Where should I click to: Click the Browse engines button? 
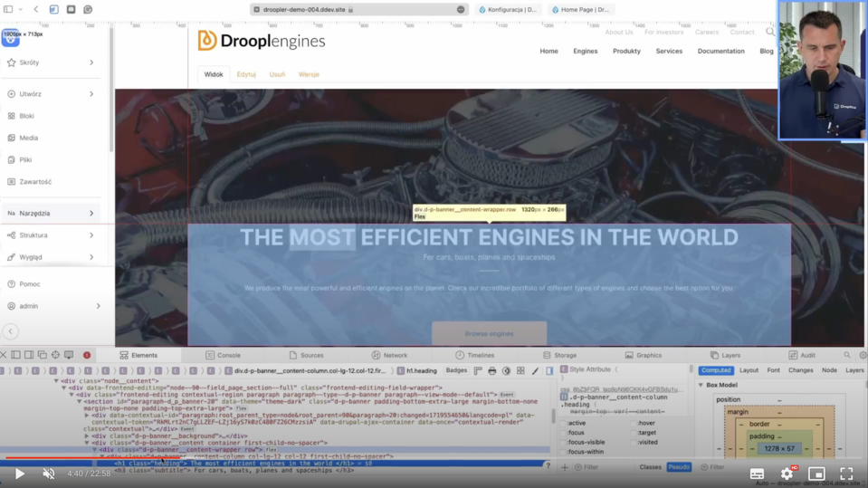click(x=490, y=333)
